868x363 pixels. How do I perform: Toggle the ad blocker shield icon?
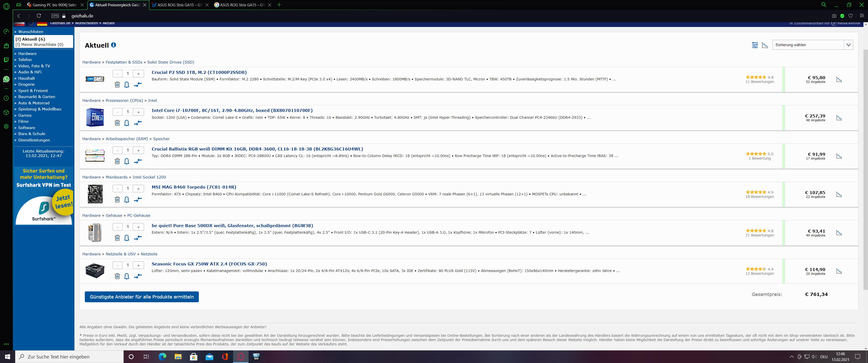coord(842,16)
